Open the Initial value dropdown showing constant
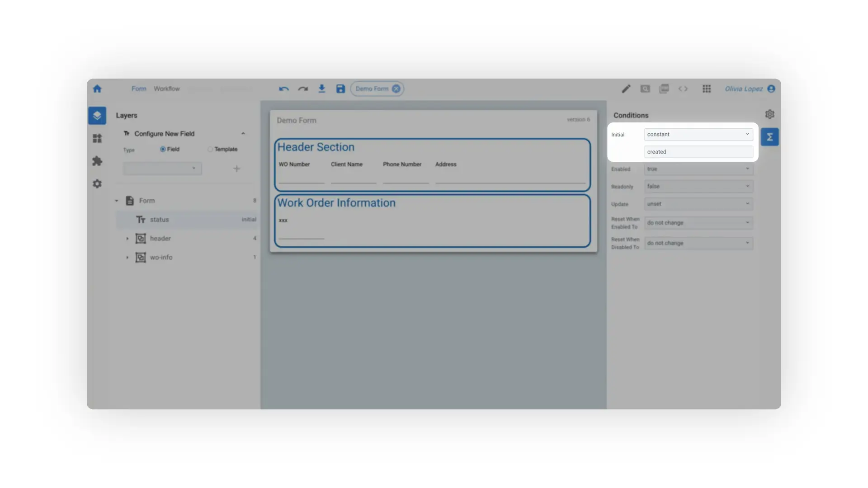Screen dimensions: 868x488 pyautogui.click(x=698, y=134)
